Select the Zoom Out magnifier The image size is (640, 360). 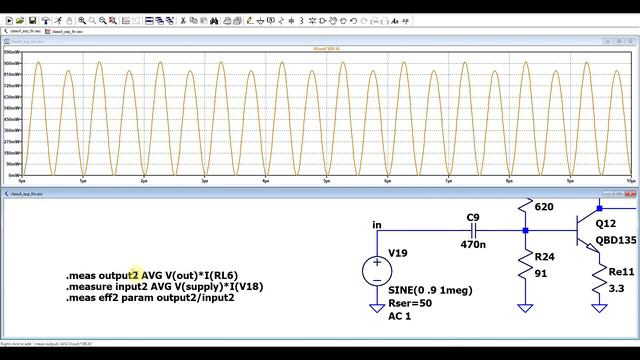(x=102, y=20)
